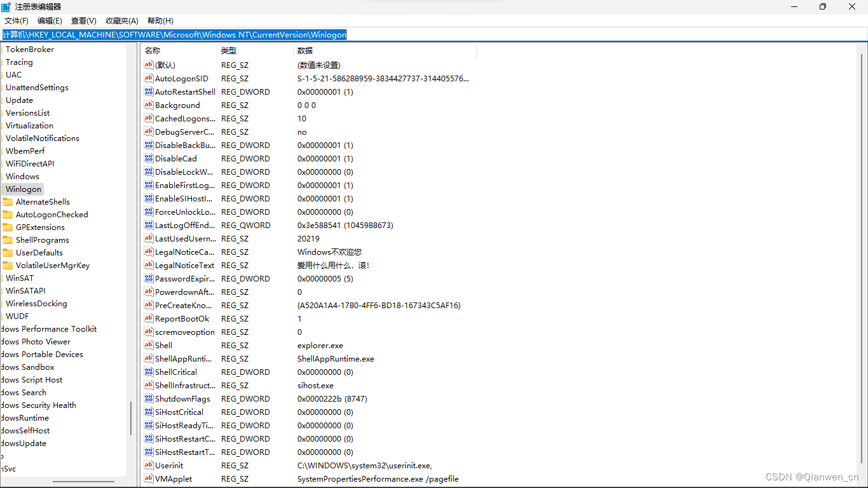Select the WbemPerf tree key
The height and width of the screenshot is (488, 868).
coord(25,151)
